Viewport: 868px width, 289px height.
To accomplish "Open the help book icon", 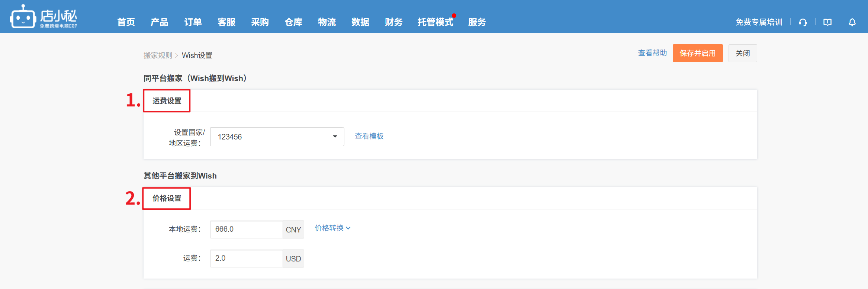I will [x=827, y=22].
